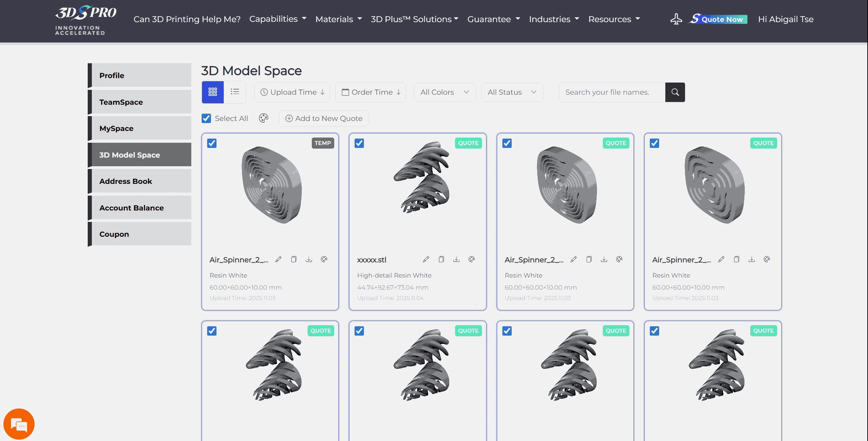Viewport: 868px width, 441px height.
Task: Open the color palette next to Select All
Action: [x=263, y=118]
